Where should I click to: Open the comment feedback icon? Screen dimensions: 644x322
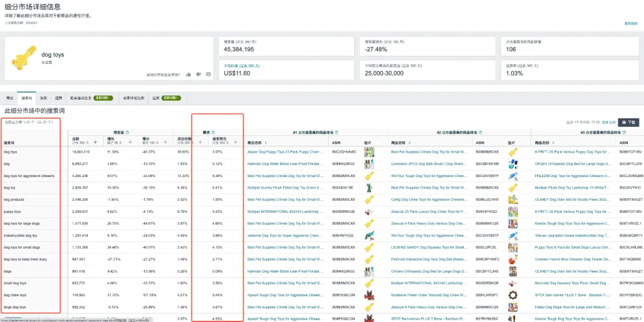click(208, 75)
